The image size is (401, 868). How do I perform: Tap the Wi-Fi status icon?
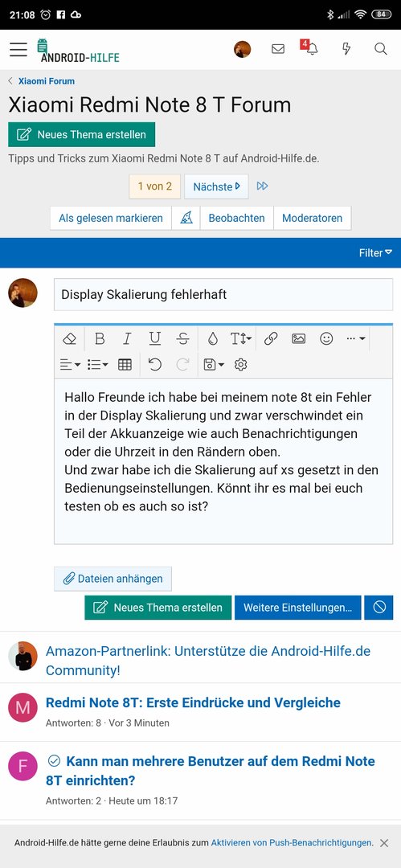(x=361, y=14)
